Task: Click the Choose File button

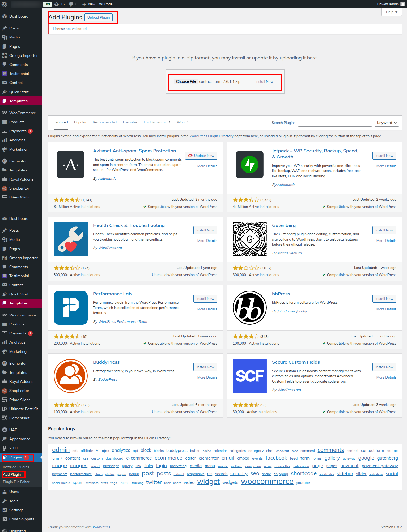Action: tap(186, 81)
